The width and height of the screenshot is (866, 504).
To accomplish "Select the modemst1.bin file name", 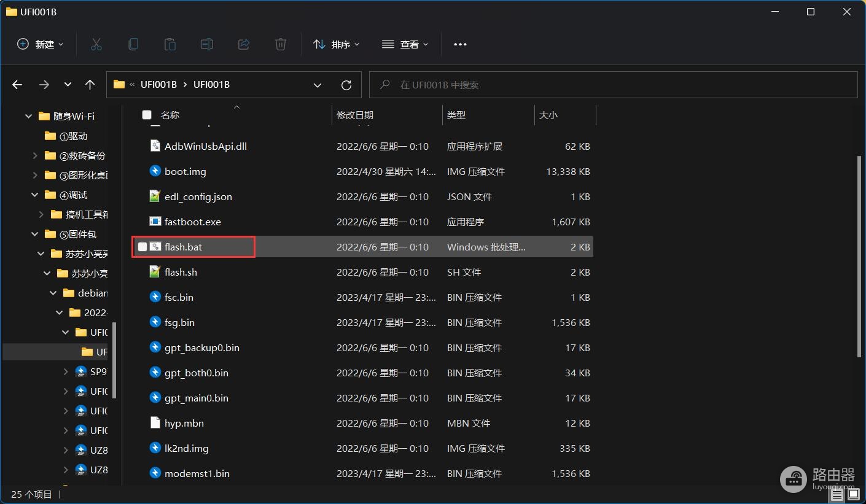I will coord(197,473).
